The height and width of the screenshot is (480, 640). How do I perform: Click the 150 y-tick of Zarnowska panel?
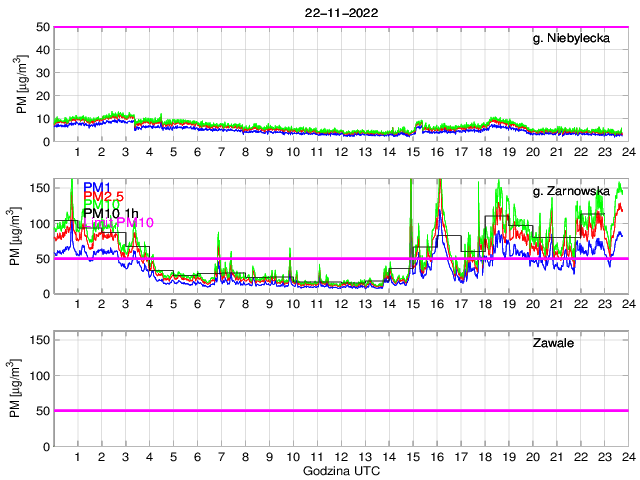[x=38, y=188]
